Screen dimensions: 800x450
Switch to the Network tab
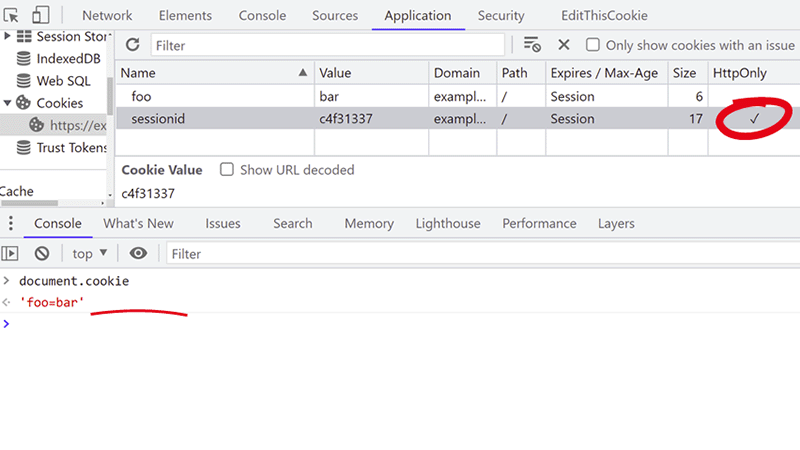(107, 15)
